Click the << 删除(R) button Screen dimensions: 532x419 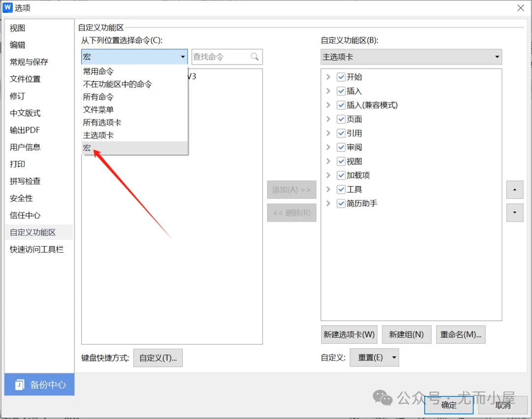point(292,213)
